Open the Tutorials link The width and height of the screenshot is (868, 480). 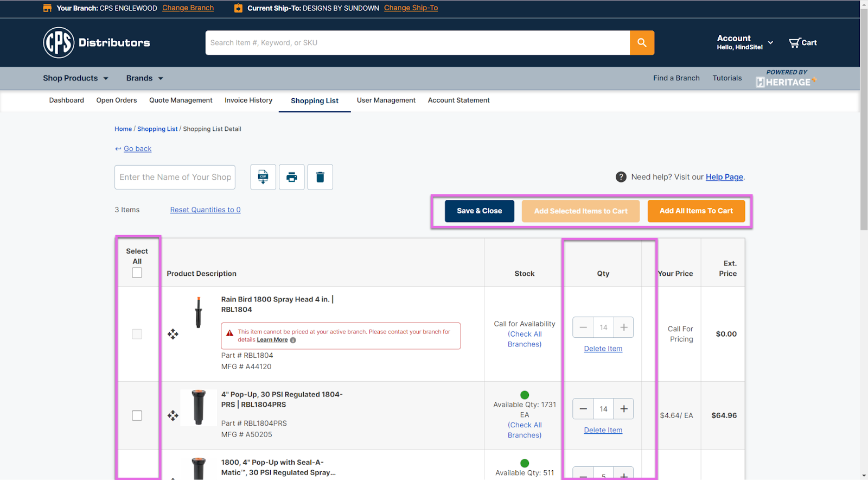tap(727, 78)
